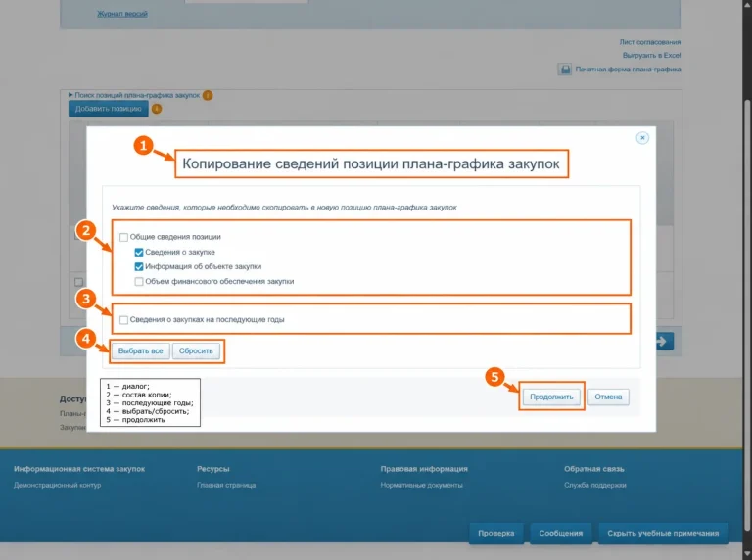Click the printer icon for plan-schedule form

click(x=565, y=70)
